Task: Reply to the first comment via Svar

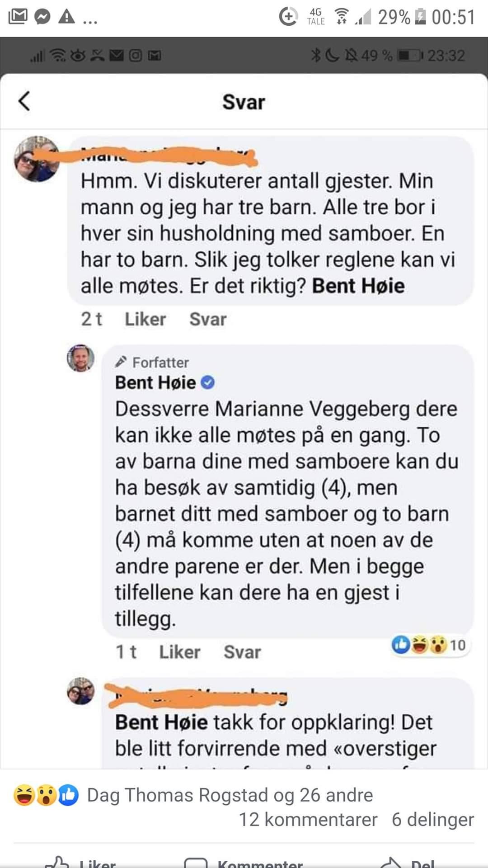Action: pyautogui.click(x=208, y=319)
